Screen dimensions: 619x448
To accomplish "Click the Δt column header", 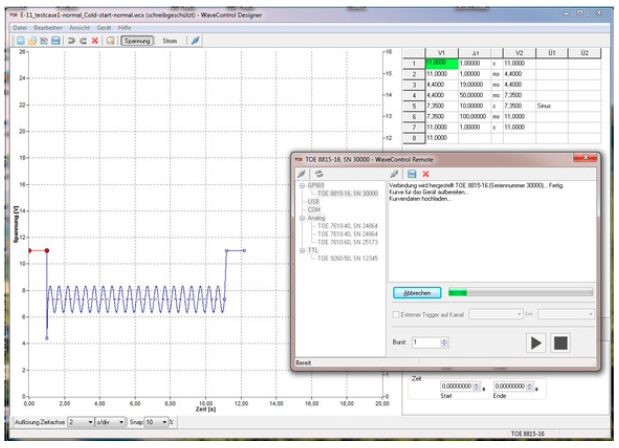I will [x=475, y=53].
